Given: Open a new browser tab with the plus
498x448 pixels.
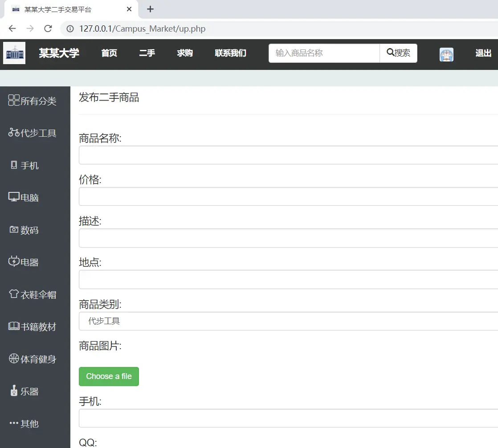Looking at the screenshot, I should pyautogui.click(x=150, y=9).
